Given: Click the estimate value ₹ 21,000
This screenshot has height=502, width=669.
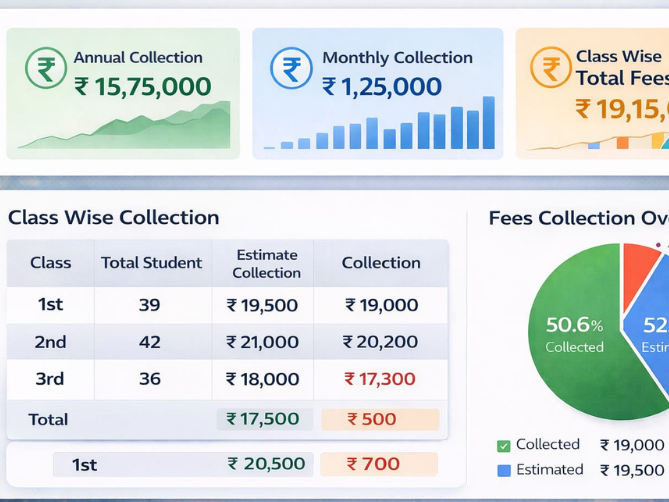Looking at the screenshot, I should pyautogui.click(x=262, y=342).
